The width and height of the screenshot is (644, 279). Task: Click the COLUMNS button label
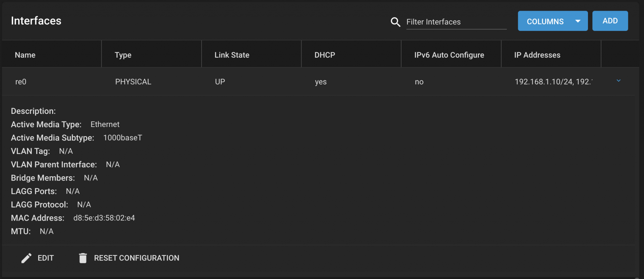545,21
